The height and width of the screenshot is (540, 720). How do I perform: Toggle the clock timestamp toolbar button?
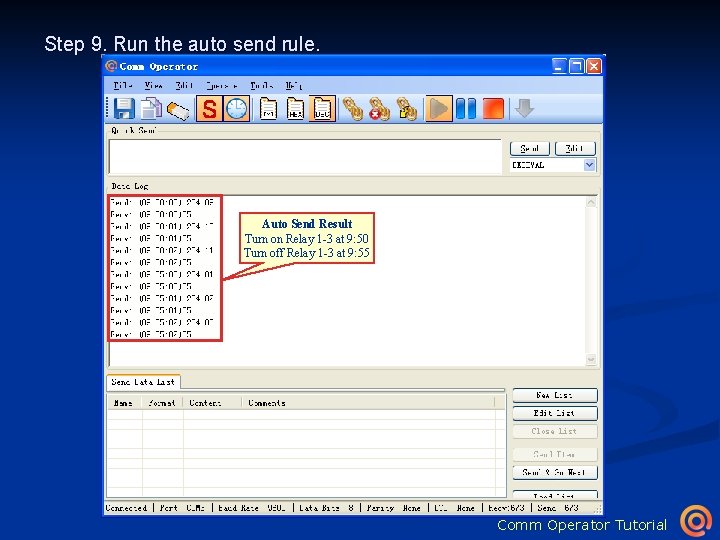(237, 109)
